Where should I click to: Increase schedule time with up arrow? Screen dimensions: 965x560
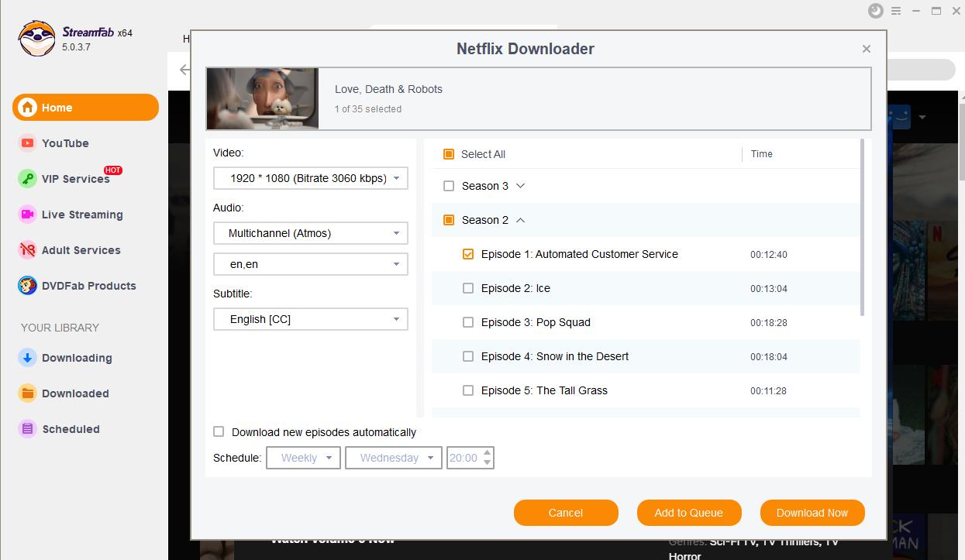487,453
